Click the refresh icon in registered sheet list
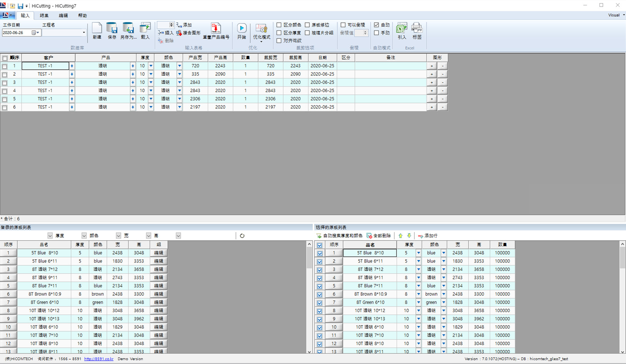626x364 pixels. [242, 236]
